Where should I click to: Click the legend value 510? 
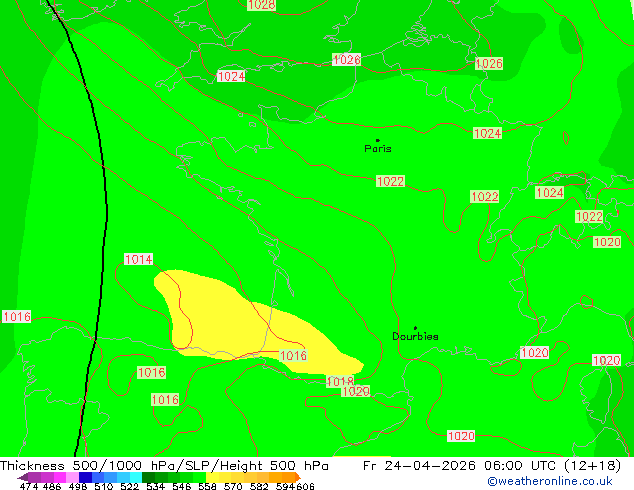(104, 486)
